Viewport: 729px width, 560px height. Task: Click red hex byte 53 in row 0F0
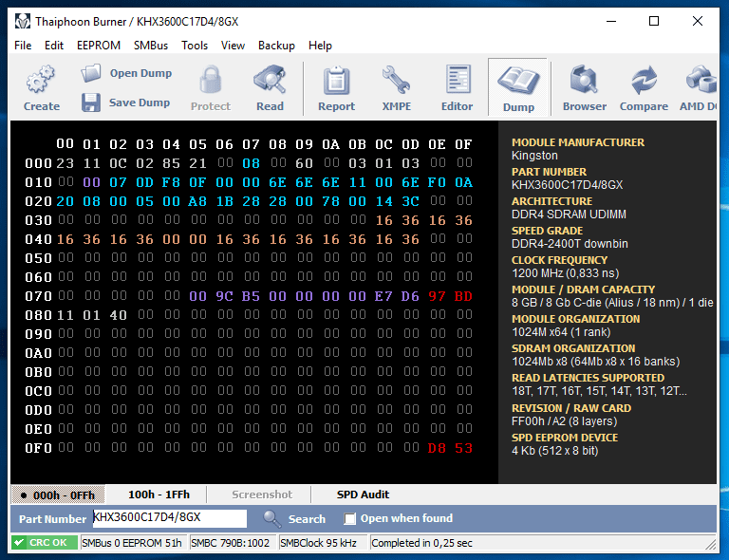(463, 448)
